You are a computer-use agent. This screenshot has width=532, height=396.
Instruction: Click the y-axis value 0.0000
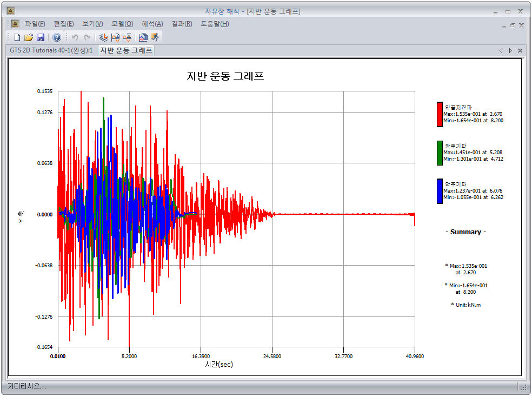[x=45, y=215]
